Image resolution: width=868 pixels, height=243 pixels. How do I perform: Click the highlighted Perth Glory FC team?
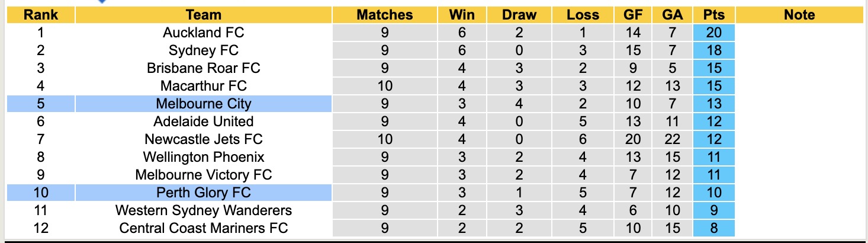coord(203,193)
